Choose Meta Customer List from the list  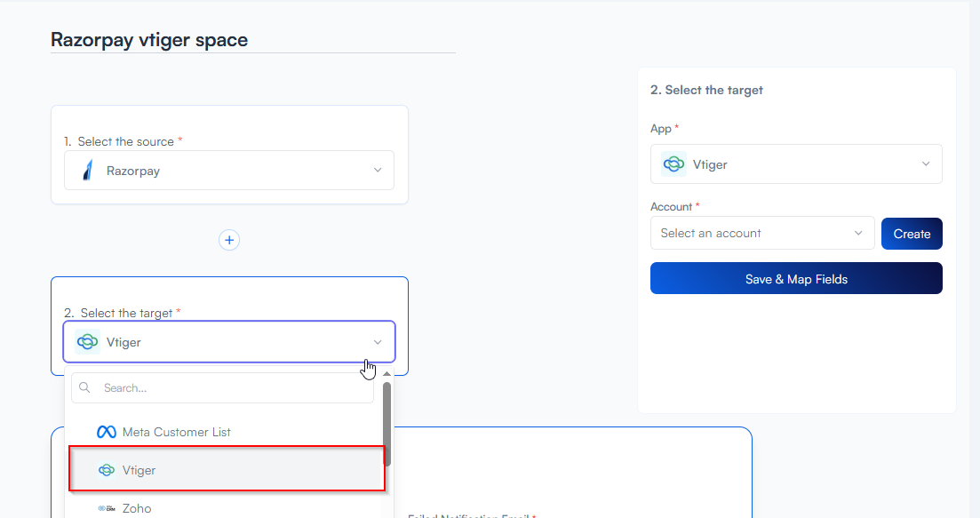[x=176, y=432]
